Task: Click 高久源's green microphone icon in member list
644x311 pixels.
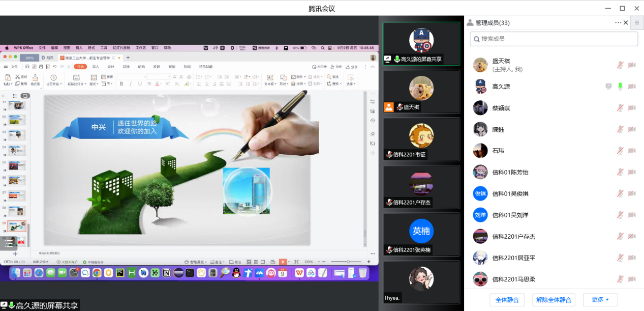Action: point(620,87)
